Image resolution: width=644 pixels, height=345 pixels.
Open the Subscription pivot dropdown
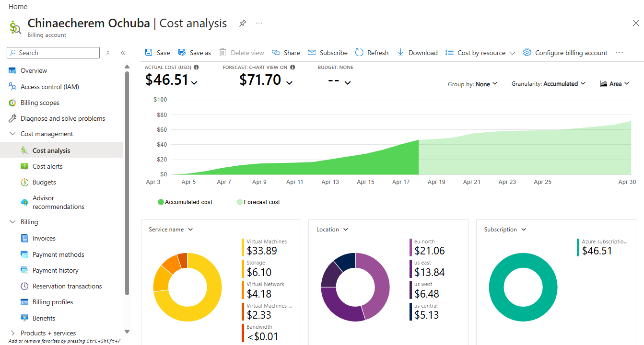point(505,230)
